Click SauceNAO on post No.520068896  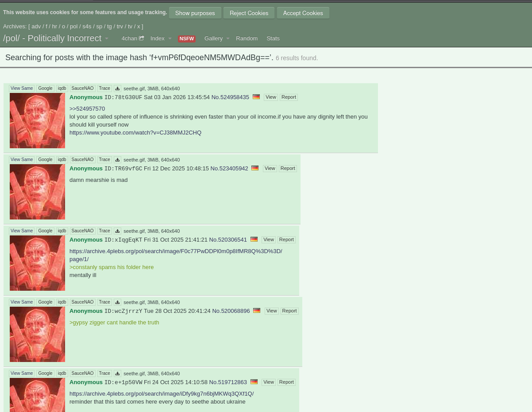tap(83, 302)
